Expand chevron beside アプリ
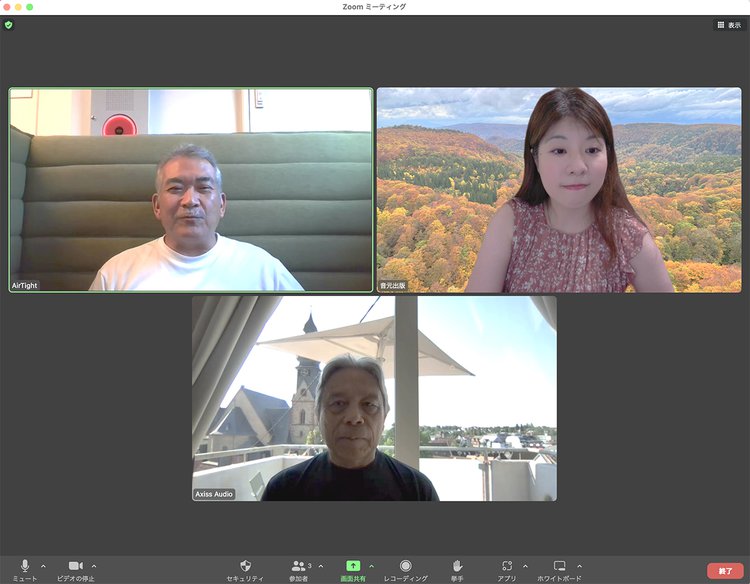Screen dimensions: 750x584 (x=525, y=566)
